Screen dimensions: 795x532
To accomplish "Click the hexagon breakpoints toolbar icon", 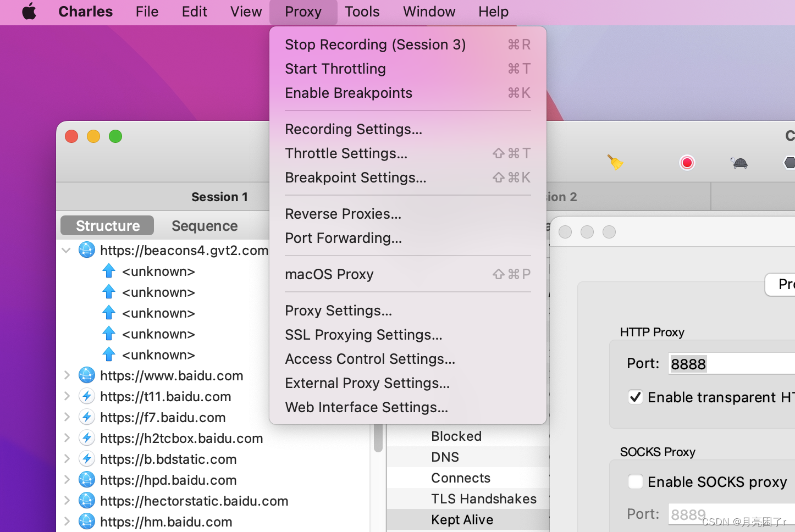I will click(790, 163).
